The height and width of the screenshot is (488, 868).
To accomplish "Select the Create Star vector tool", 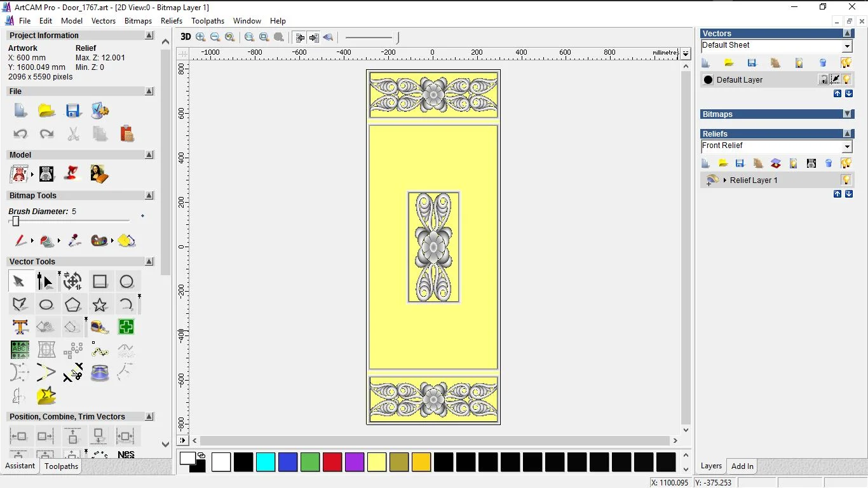I will (x=100, y=305).
